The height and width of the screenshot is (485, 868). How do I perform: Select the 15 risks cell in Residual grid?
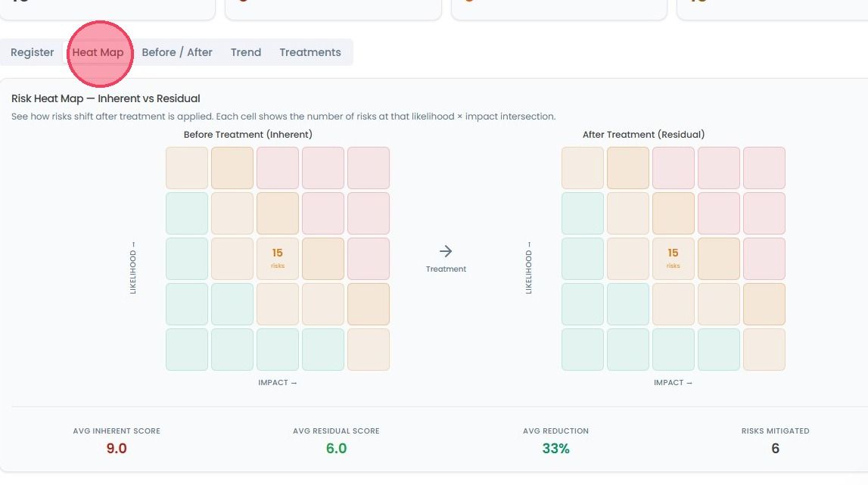pos(674,259)
